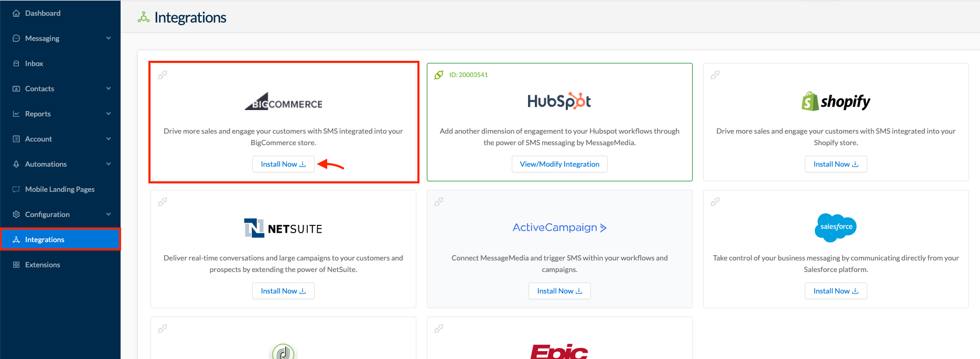Click the HubSpot ID: 20003541 text
This screenshot has height=359, width=980.
point(468,75)
